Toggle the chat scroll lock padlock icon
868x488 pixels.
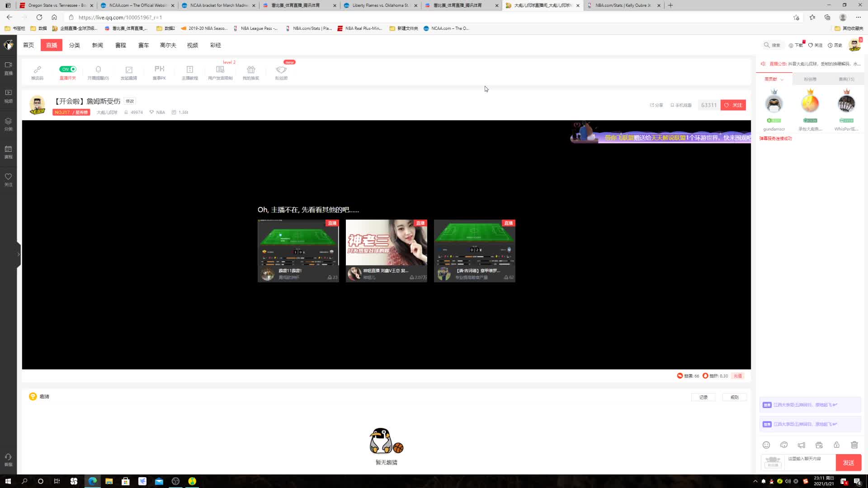click(837, 445)
